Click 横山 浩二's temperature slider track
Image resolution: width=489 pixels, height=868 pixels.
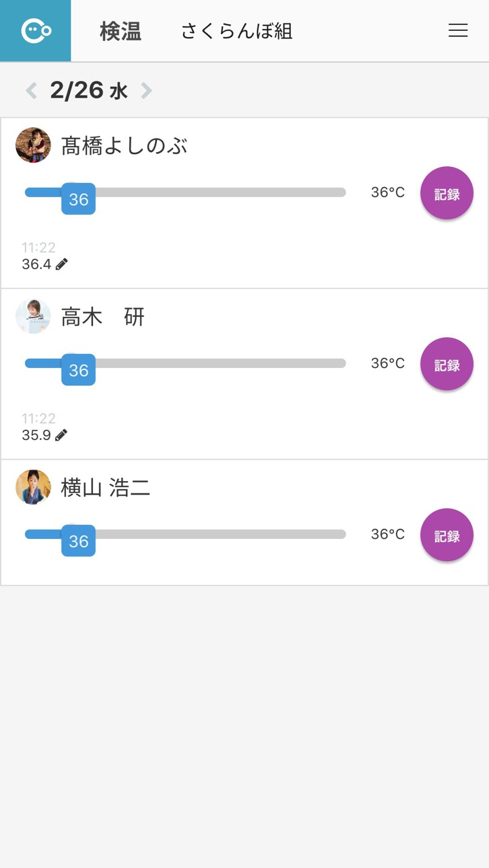[x=185, y=534]
